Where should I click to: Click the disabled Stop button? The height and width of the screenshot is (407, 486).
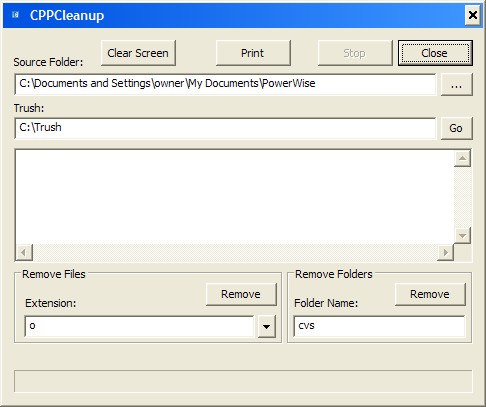click(355, 53)
